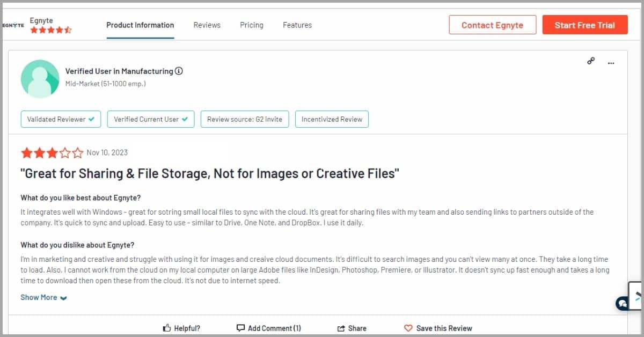Click the Contact Egnyte button
The width and height of the screenshot is (644, 337).
pyautogui.click(x=492, y=25)
